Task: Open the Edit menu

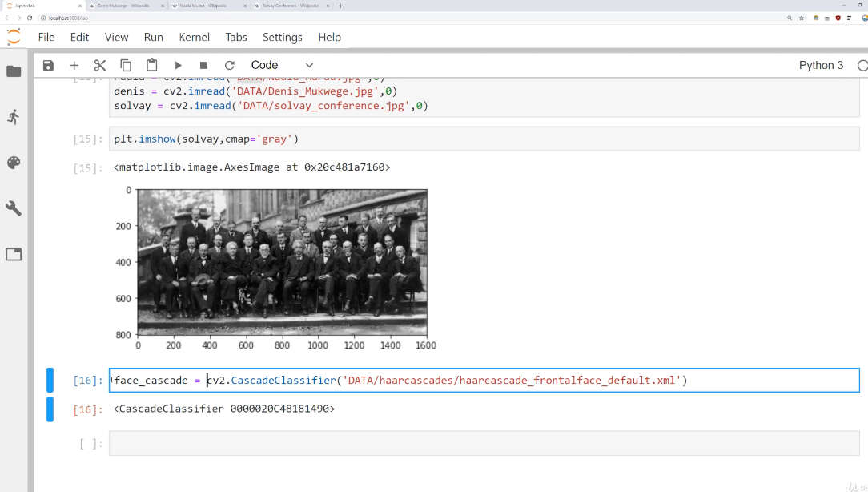Action: click(79, 37)
